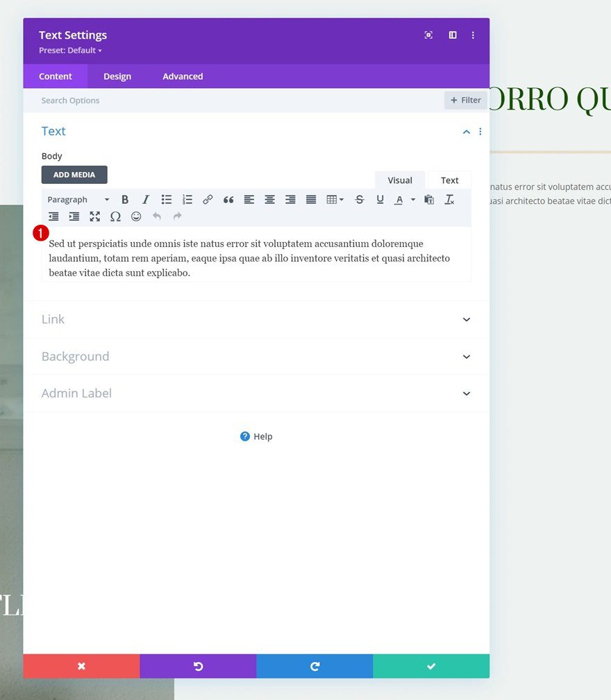Switch the editor to Text mode
This screenshot has width=611, height=700.
(x=449, y=180)
